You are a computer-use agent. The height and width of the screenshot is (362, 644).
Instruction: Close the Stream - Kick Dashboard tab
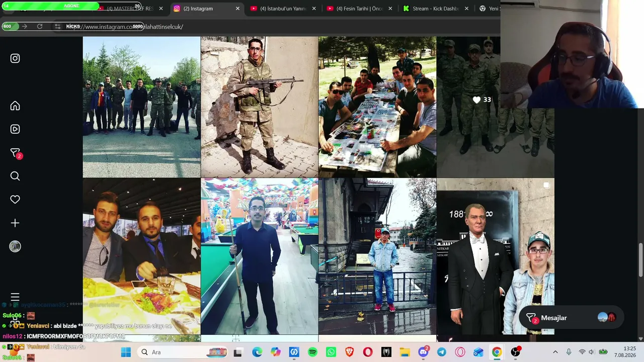click(466, 9)
